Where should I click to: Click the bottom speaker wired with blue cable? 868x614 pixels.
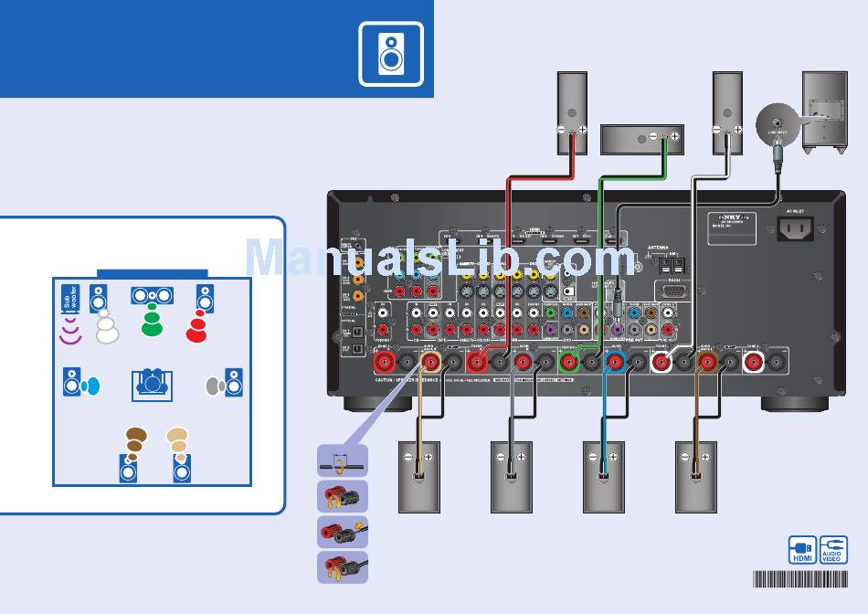pyautogui.click(x=604, y=477)
